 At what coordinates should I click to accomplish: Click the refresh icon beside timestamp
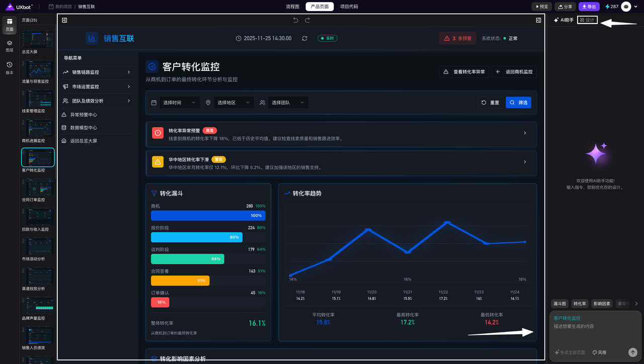click(304, 38)
